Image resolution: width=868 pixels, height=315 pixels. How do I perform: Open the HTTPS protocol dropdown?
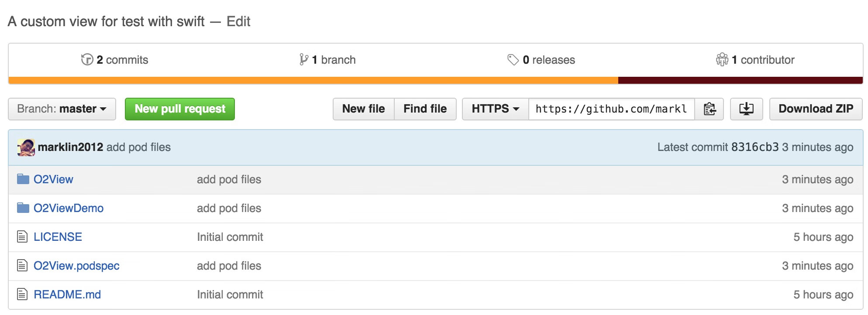pos(496,109)
